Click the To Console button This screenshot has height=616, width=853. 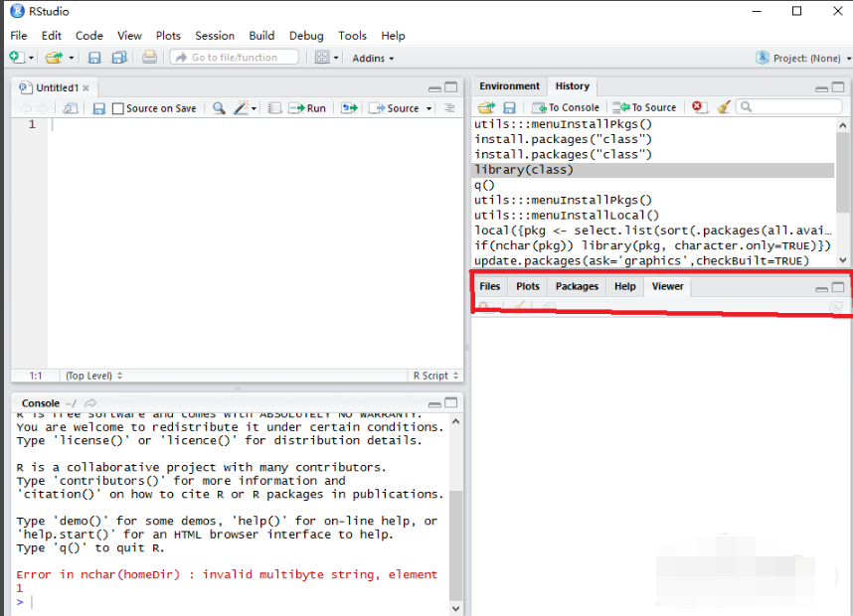tap(566, 107)
